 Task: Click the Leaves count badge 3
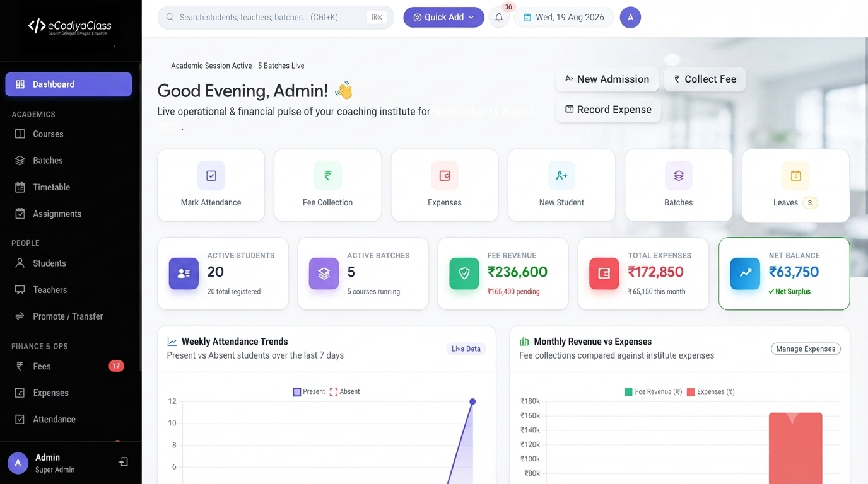[x=811, y=203]
